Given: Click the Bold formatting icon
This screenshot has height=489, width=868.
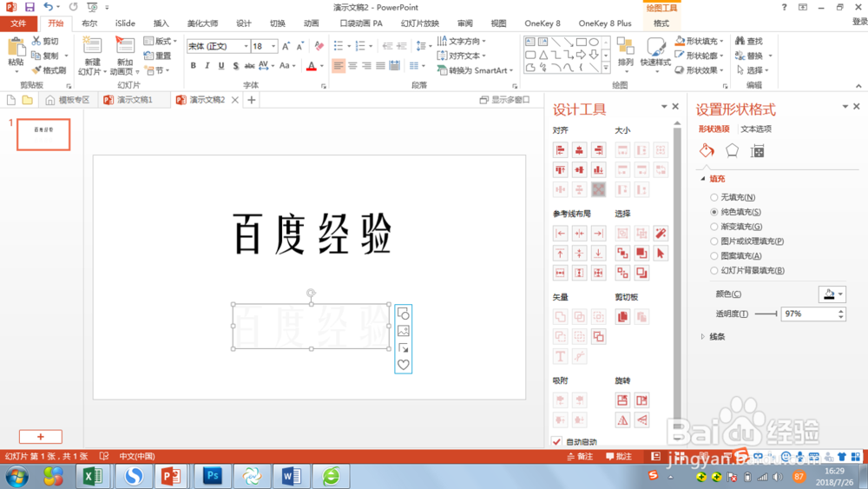Looking at the screenshot, I should click(x=194, y=66).
